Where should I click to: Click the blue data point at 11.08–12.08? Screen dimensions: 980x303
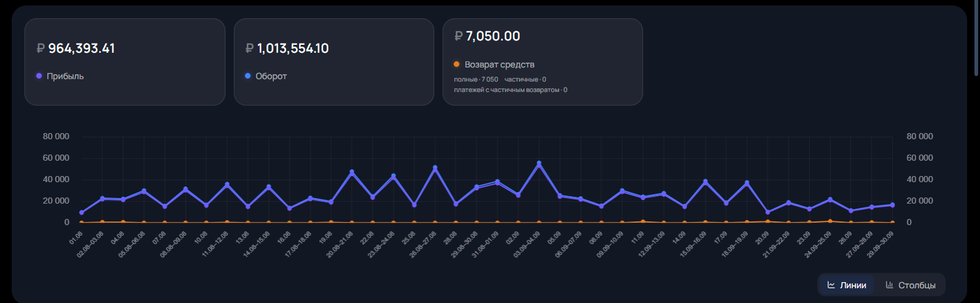(x=227, y=185)
